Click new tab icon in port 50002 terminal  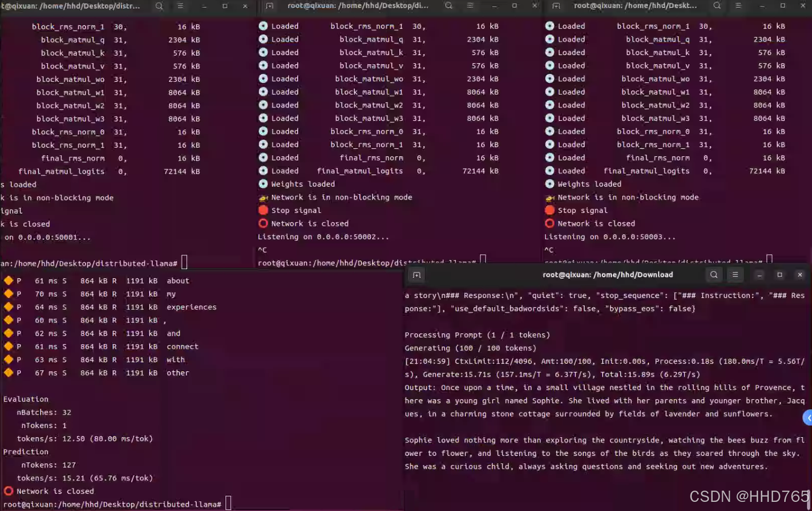[269, 5]
